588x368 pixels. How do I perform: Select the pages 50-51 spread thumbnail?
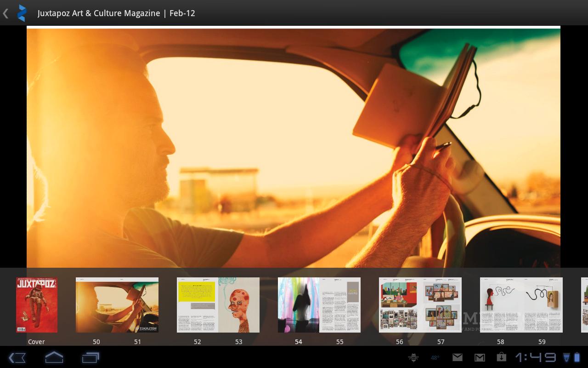pos(117,305)
